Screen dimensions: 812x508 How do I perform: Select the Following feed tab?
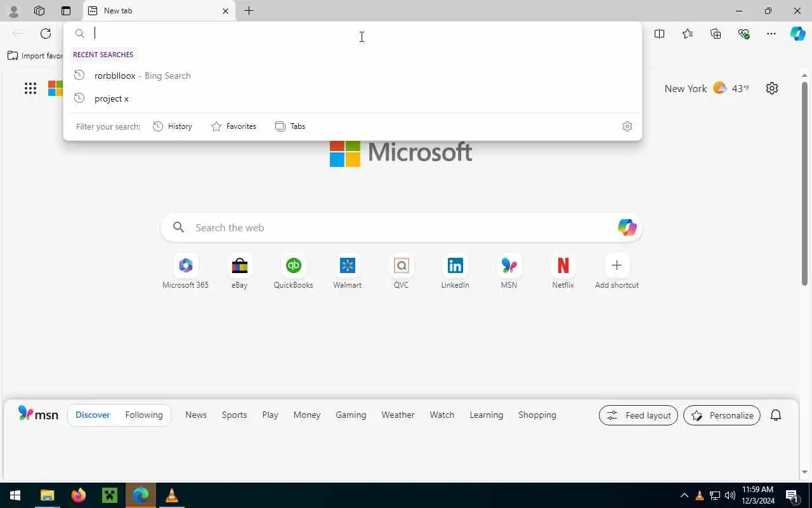pyautogui.click(x=144, y=415)
